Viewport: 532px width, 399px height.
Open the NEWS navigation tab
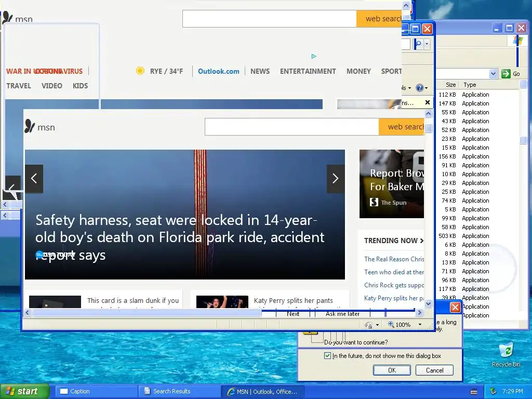260,71
